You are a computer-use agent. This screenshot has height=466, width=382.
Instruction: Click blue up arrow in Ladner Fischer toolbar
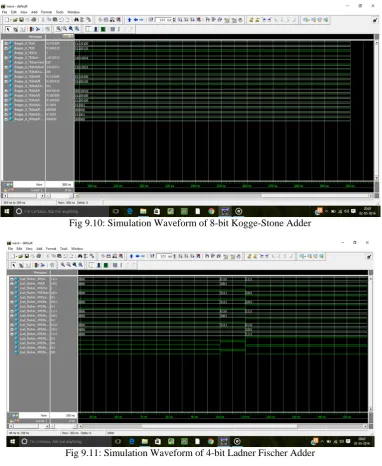(131, 256)
